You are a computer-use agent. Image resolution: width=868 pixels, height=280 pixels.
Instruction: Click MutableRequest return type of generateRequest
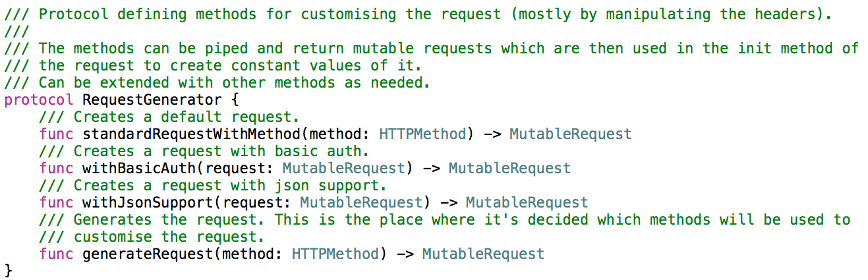[483, 254]
